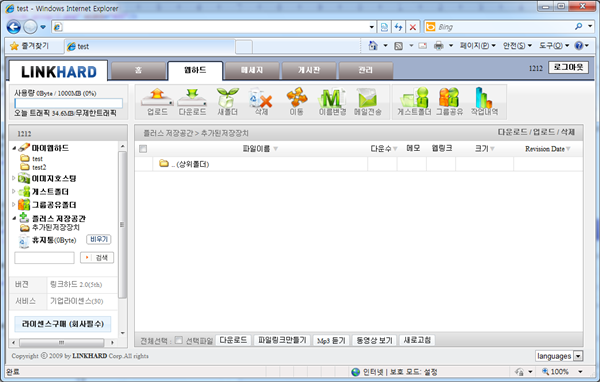Click the sidebar horizontal scrollbar thumb
The image size is (600, 382).
(62, 342)
